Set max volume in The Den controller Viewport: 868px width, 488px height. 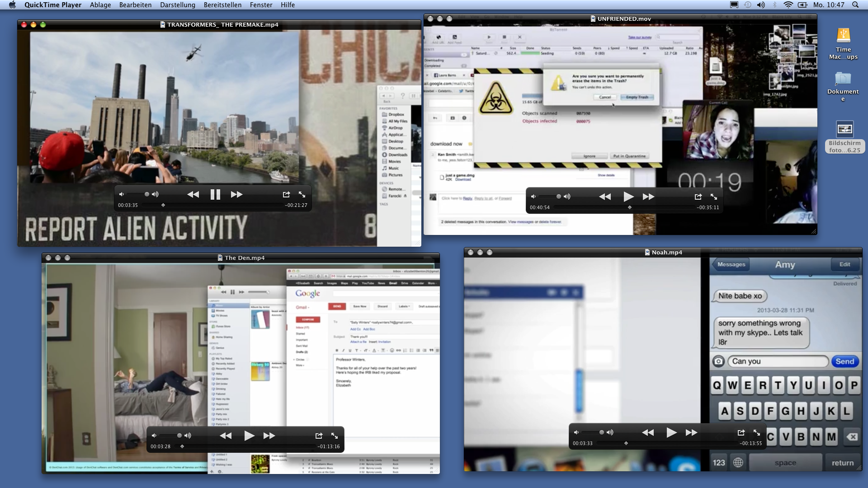[188, 436]
